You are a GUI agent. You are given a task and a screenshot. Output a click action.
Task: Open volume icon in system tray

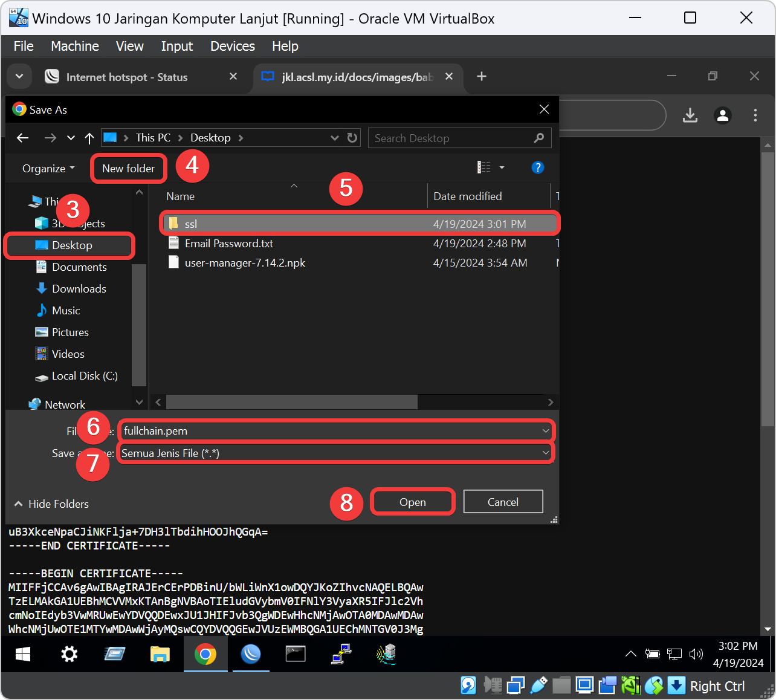pyautogui.click(x=696, y=654)
